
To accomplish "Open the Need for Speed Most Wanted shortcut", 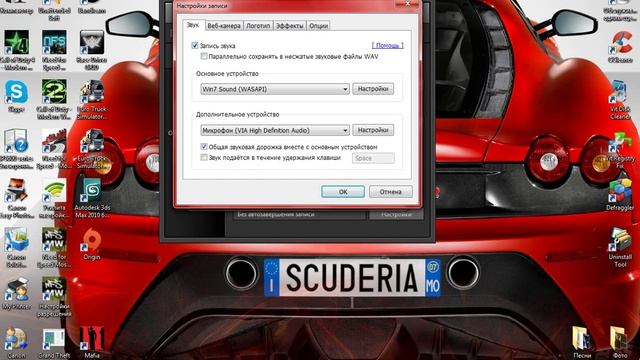I will tap(54, 240).
